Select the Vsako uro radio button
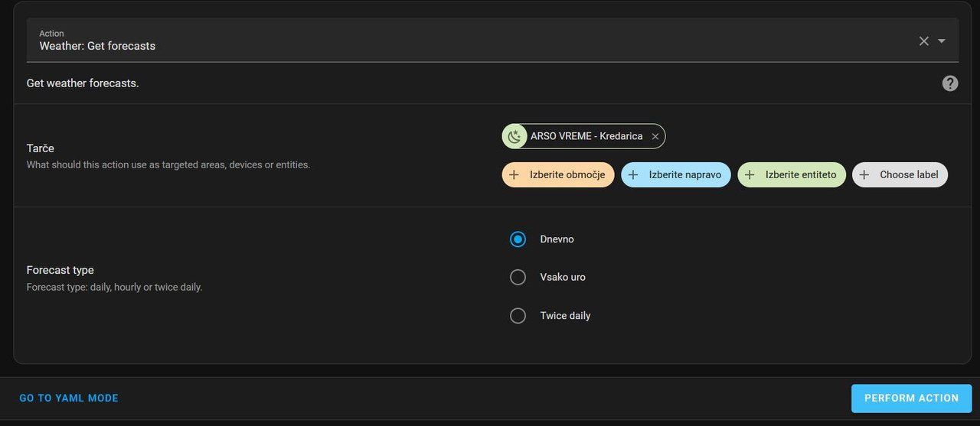 (518, 277)
